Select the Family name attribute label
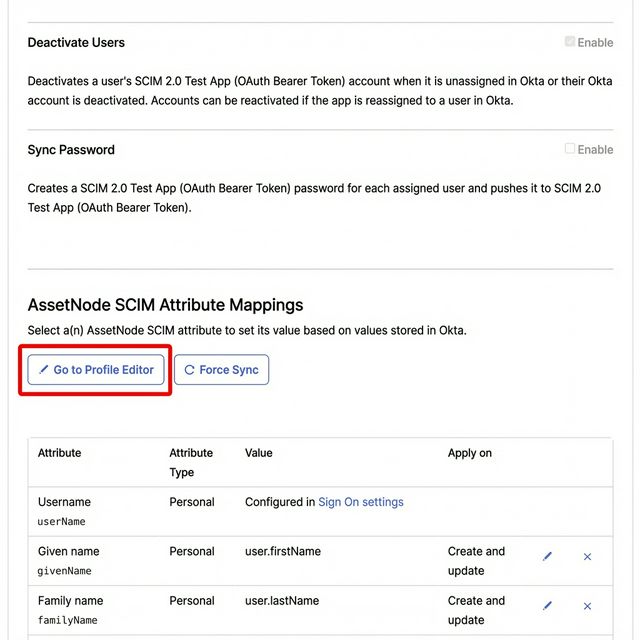 click(x=70, y=600)
